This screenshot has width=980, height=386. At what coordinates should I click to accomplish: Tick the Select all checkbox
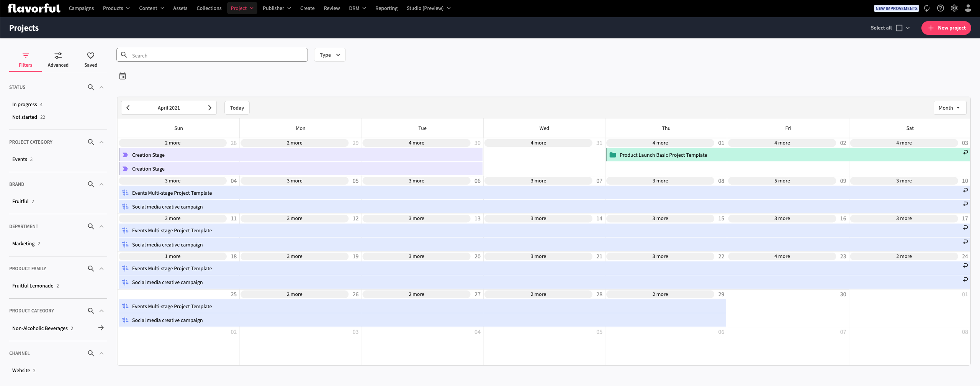tap(899, 28)
